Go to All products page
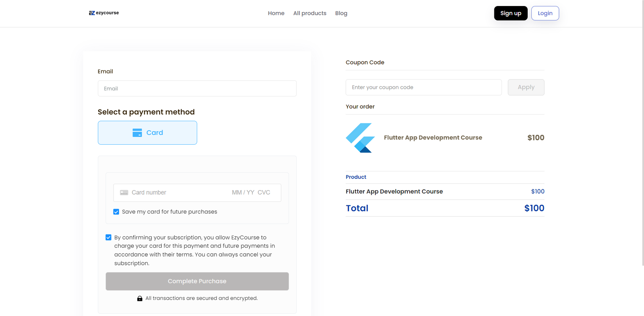 click(310, 13)
